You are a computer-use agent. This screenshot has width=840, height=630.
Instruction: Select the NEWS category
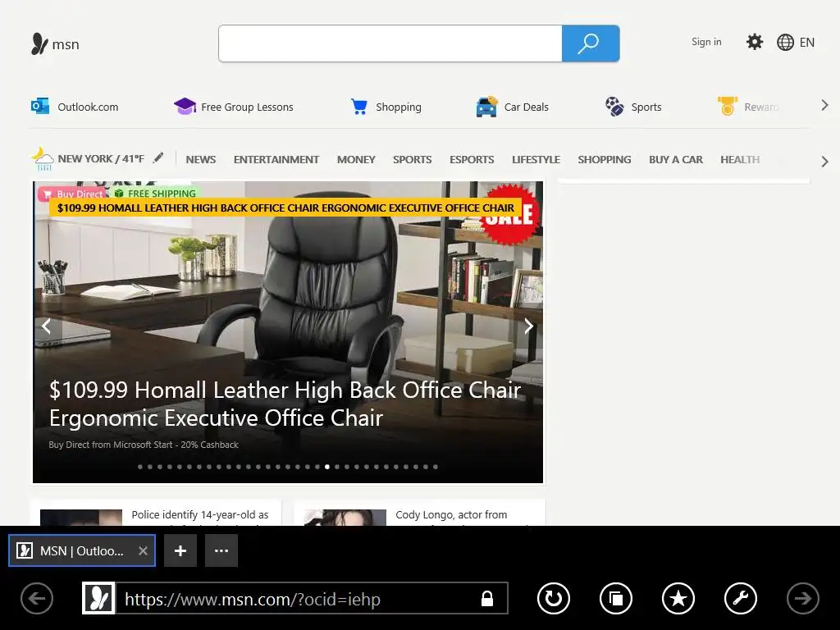[x=201, y=160]
